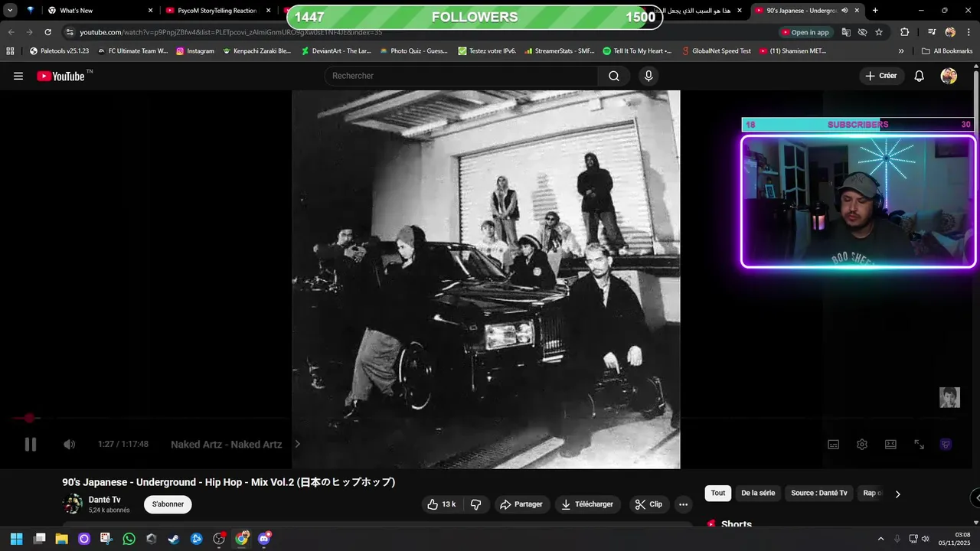
Task: Open File Explorer from taskbar
Action: click(61, 539)
